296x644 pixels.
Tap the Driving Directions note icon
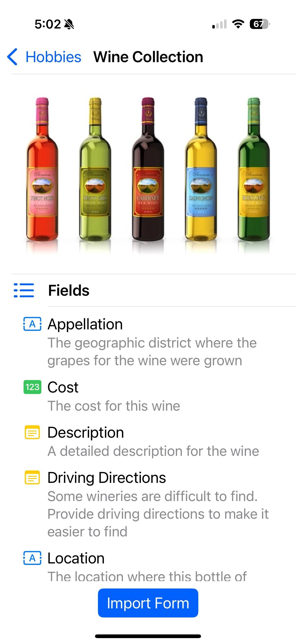coord(32,477)
